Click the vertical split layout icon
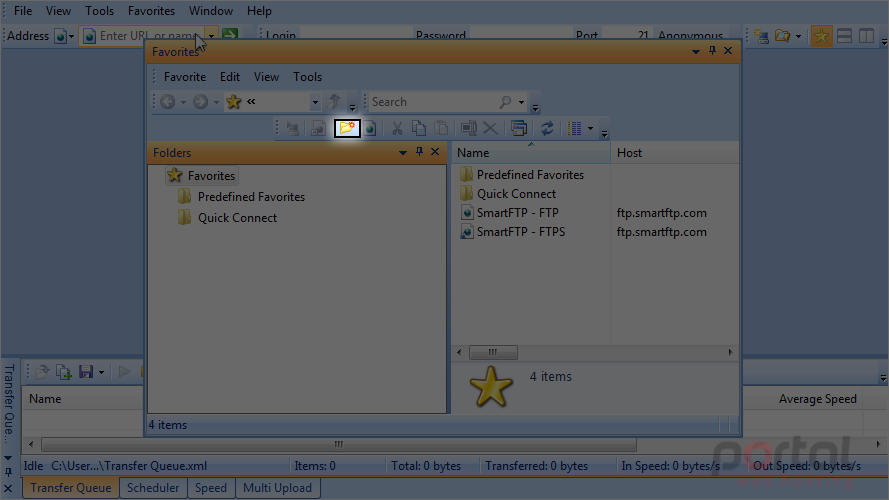 click(x=866, y=36)
